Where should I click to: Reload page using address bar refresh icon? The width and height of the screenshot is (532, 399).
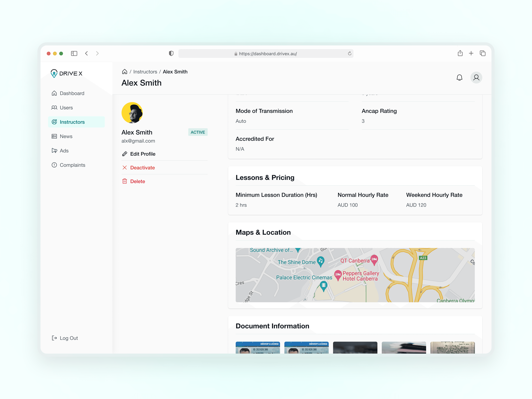pyautogui.click(x=349, y=53)
